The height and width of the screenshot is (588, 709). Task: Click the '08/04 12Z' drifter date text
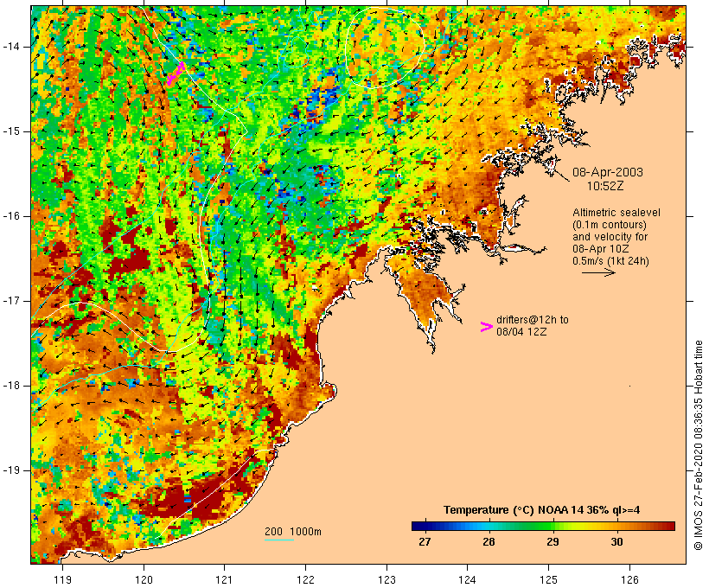(x=521, y=331)
